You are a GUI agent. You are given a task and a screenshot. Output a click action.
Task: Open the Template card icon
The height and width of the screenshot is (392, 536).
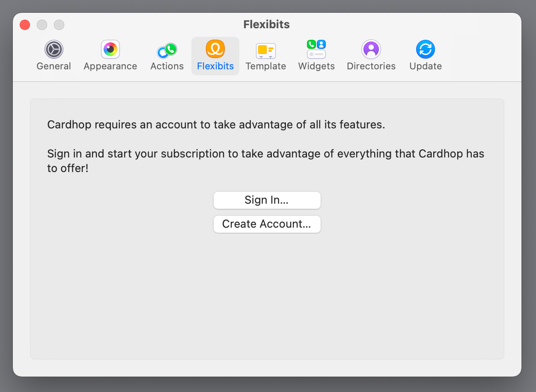click(266, 51)
